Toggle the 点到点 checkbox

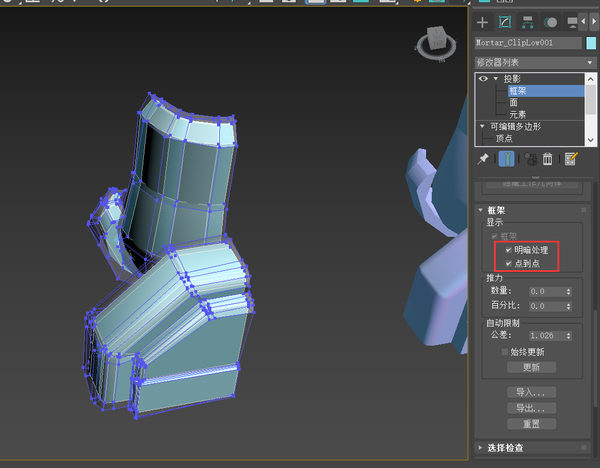[509, 263]
